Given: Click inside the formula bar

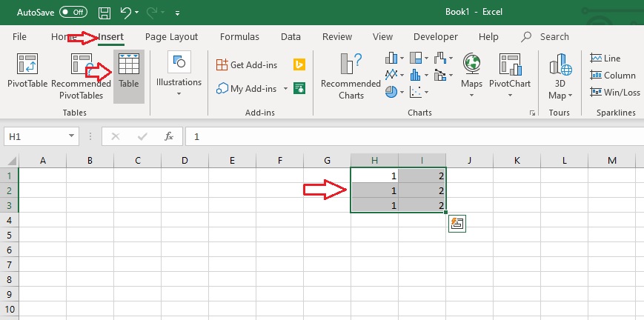Looking at the screenshot, I should 414,136.
